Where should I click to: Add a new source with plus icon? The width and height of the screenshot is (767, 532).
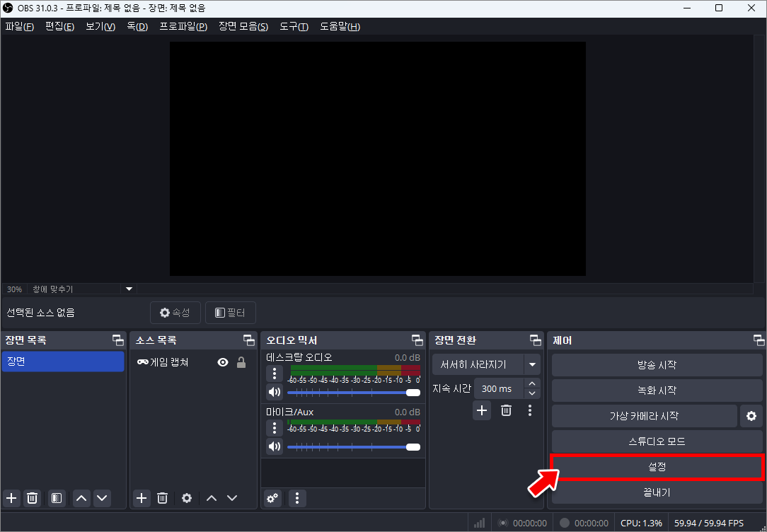pos(142,498)
